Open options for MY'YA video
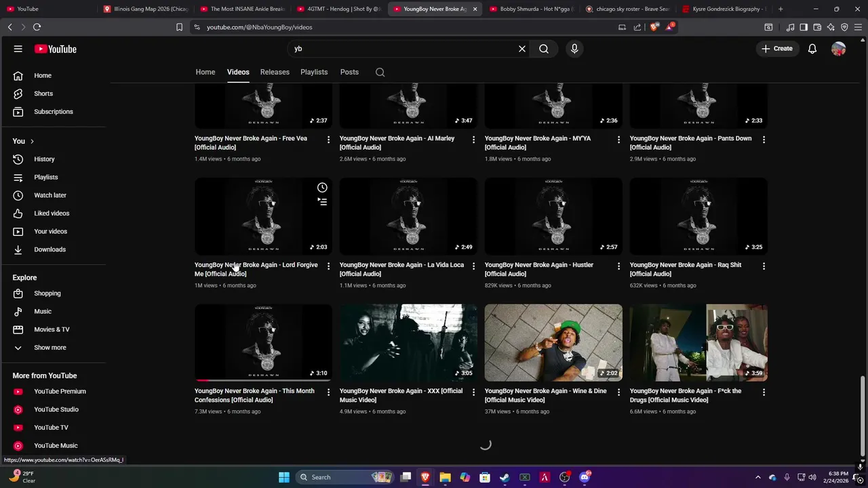Viewport: 868px width, 488px height. pos(618,140)
